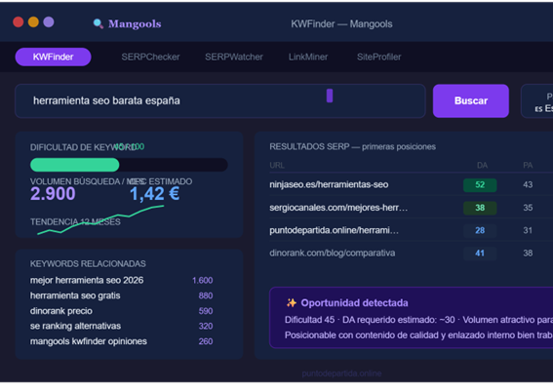Click the Buscar button
The width and height of the screenshot is (553, 392).
[471, 100]
